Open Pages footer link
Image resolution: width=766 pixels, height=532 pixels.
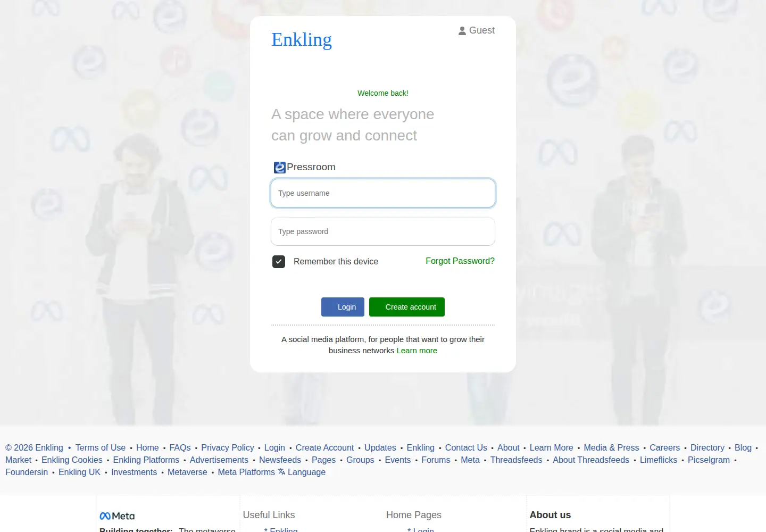323,460
